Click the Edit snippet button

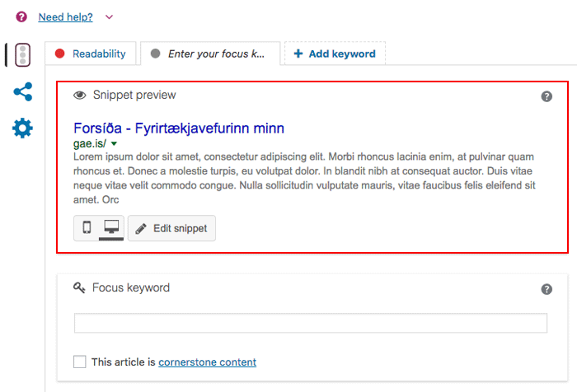coord(171,227)
